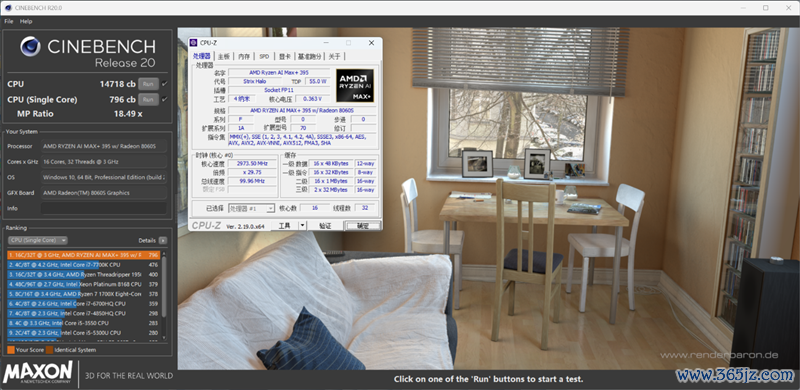Open the CPU (Single Core) ranking dropdown
800x390 pixels.
[38, 240]
